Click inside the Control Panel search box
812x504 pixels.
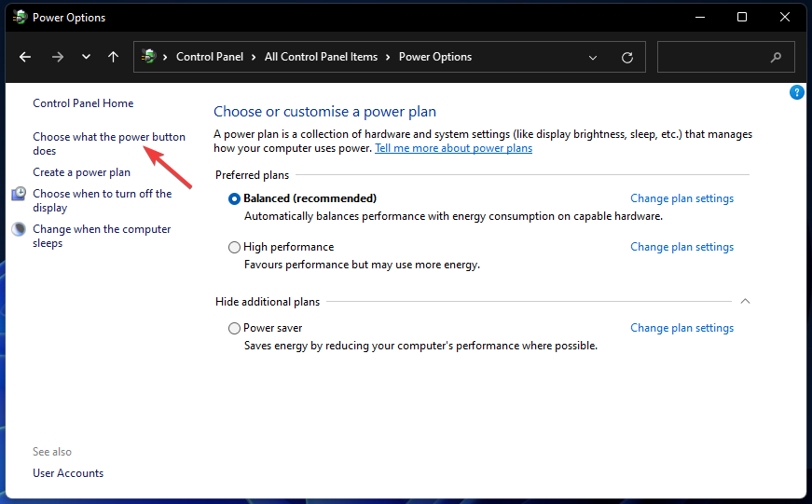(x=713, y=57)
